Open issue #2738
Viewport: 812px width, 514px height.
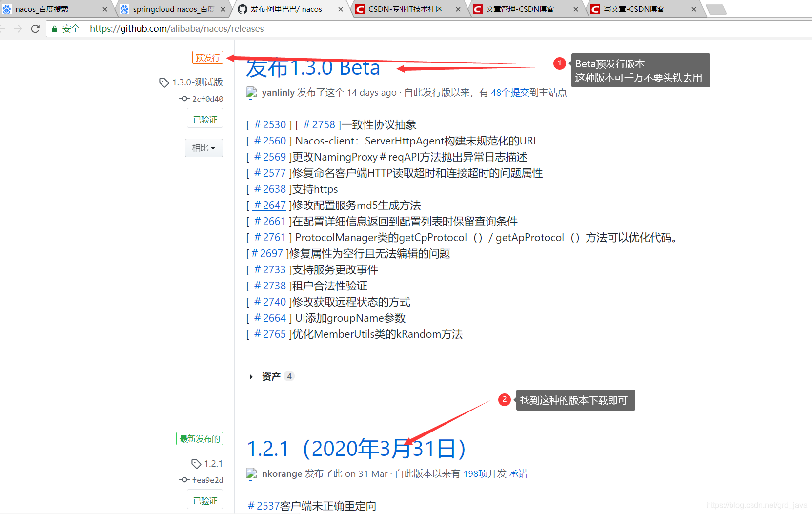270,286
